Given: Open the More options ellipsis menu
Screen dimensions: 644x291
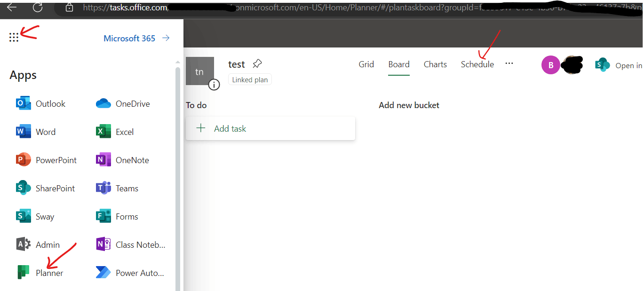Looking at the screenshot, I should (509, 64).
